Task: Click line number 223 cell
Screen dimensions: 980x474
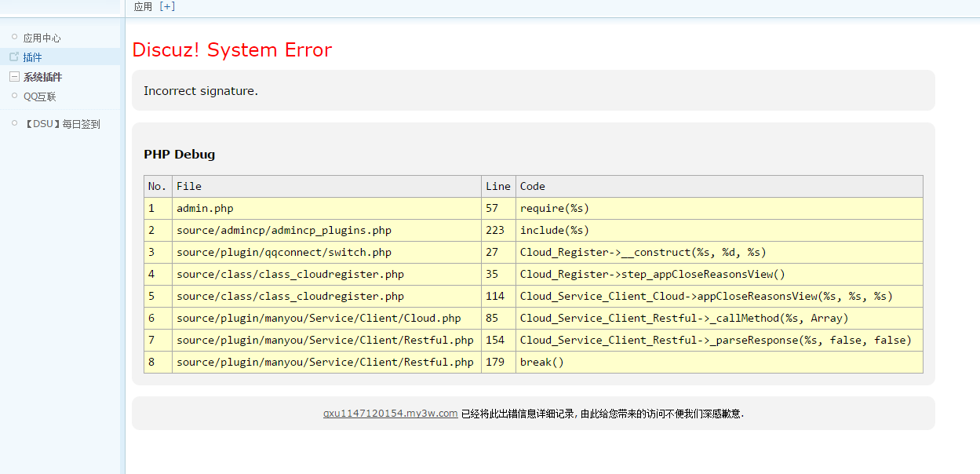Action: pos(498,230)
